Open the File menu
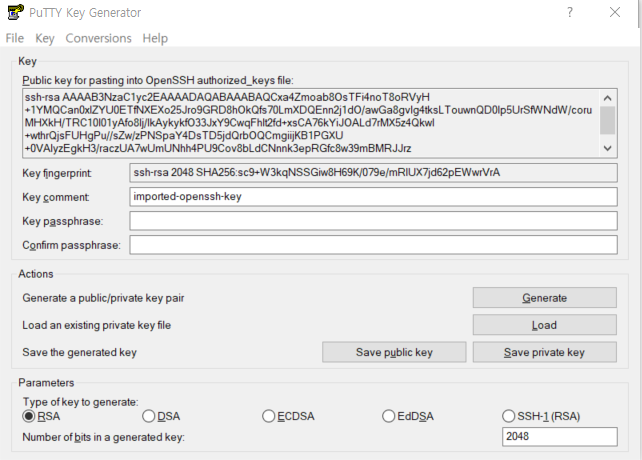Screen dimensions: 642x460 (x=15, y=38)
